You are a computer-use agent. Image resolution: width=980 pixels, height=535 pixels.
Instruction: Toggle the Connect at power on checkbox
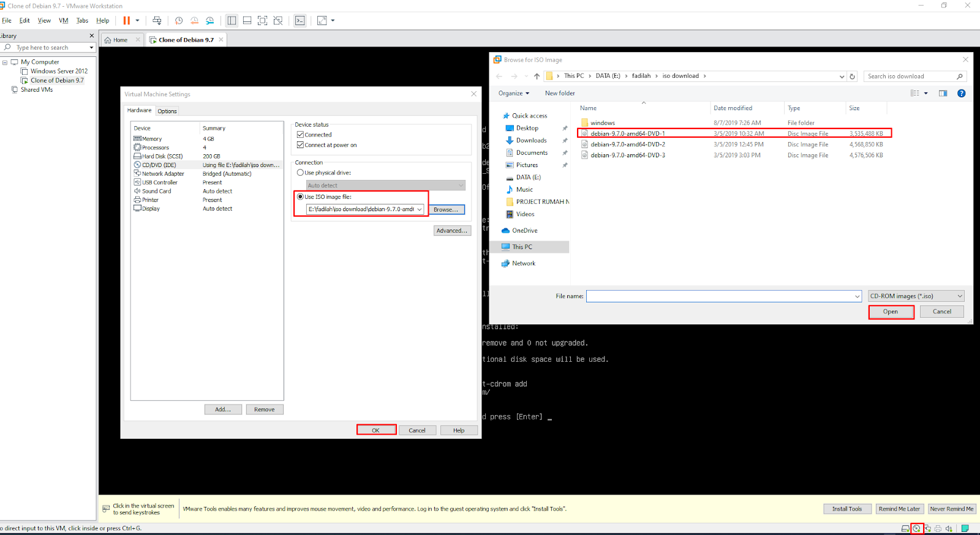[300, 145]
